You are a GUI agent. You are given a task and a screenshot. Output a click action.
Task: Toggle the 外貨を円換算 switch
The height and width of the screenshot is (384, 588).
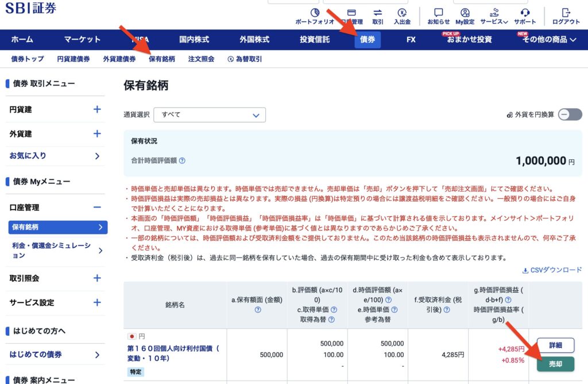(x=570, y=114)
